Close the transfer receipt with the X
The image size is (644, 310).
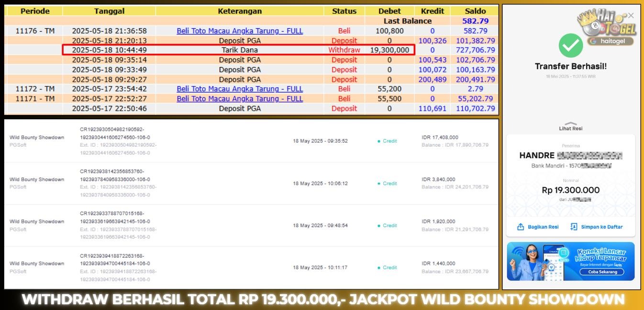(x=631, y=15)
